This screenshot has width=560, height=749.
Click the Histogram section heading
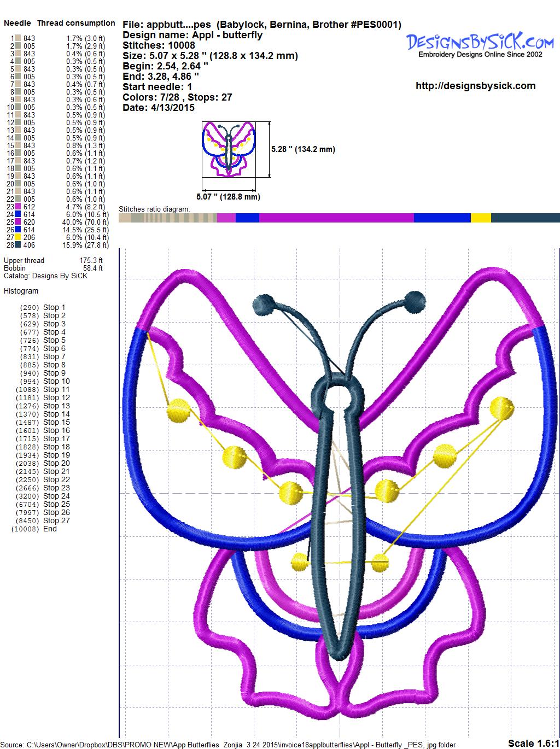tap(21, 291)
